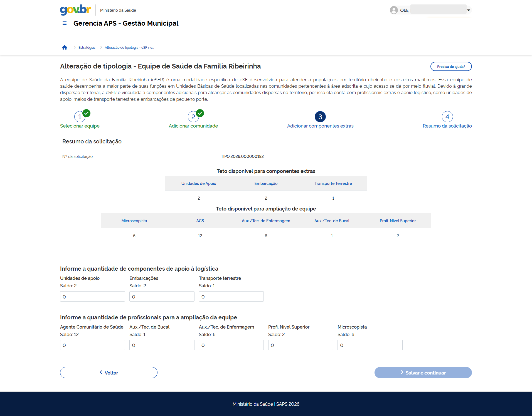Click the home breadcrumb icon

65,48
